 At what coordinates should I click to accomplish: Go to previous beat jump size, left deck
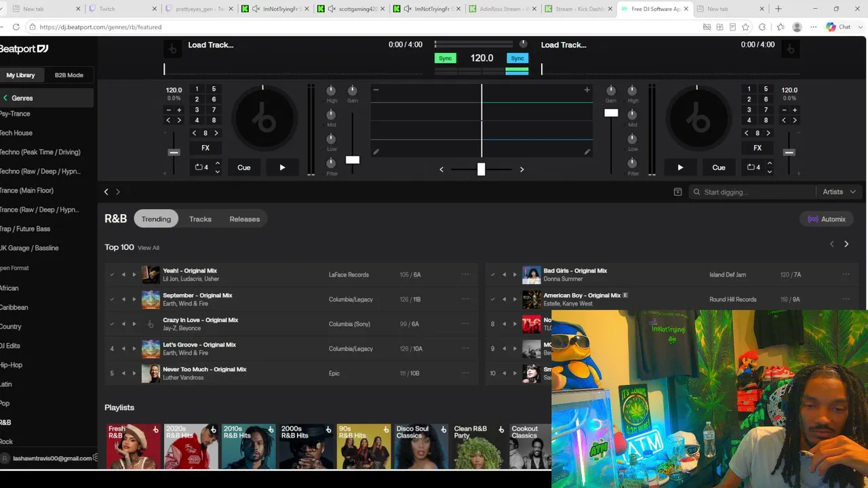pos(195,133)
